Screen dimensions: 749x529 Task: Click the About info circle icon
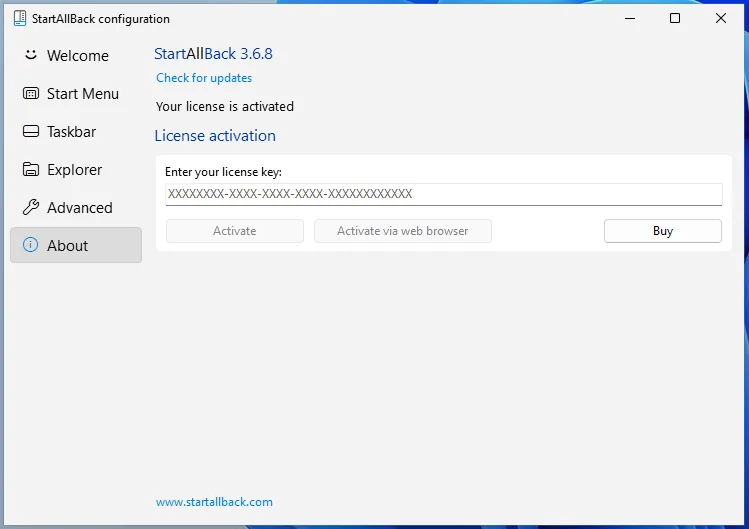point(30,245)
